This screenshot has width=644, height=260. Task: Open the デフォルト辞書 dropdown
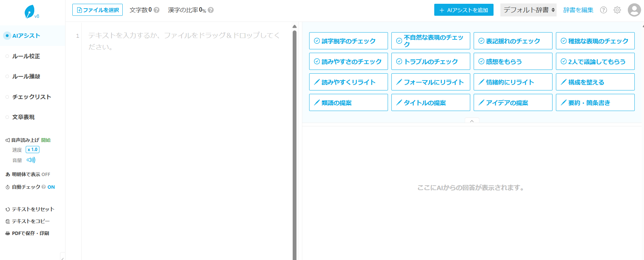(528, 10)
